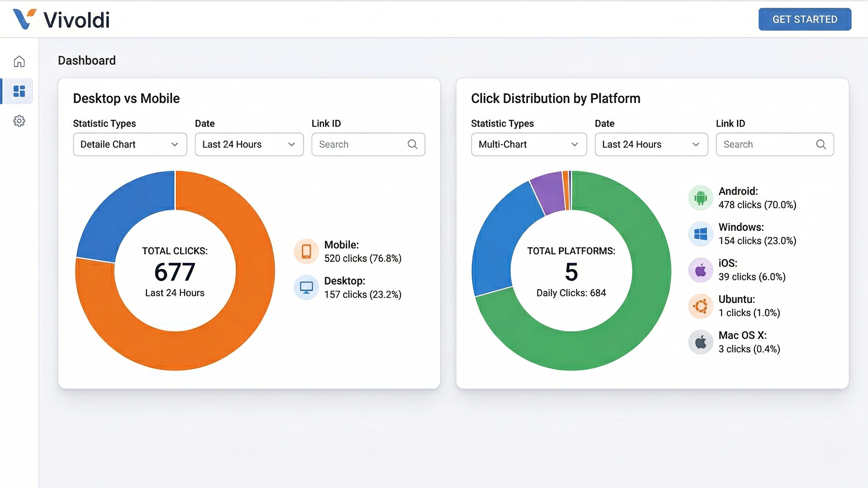Click the purple iOS apple icon
Image resolution: width=868 pixels, height=488 pixels.
(700, 270)
